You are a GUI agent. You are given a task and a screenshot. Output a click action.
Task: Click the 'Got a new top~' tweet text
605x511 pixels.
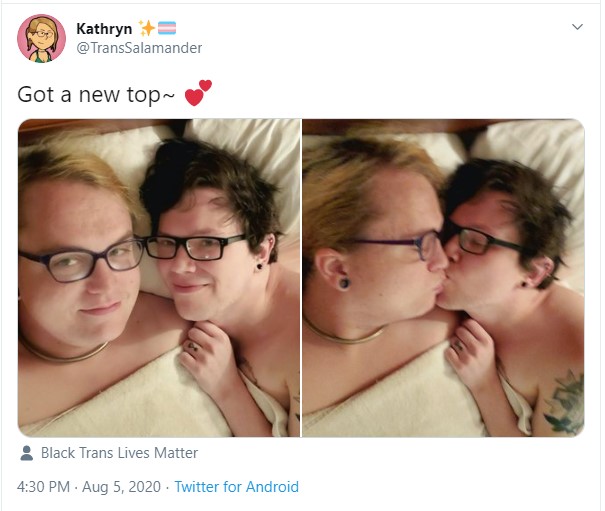(96, 95)
